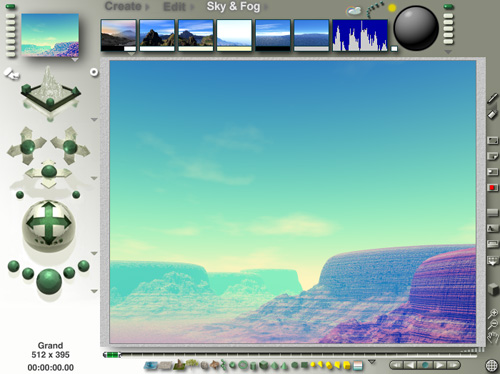Open the Create palette tab
This screenshot has height=374, width=500.
(x=123, y=6)
